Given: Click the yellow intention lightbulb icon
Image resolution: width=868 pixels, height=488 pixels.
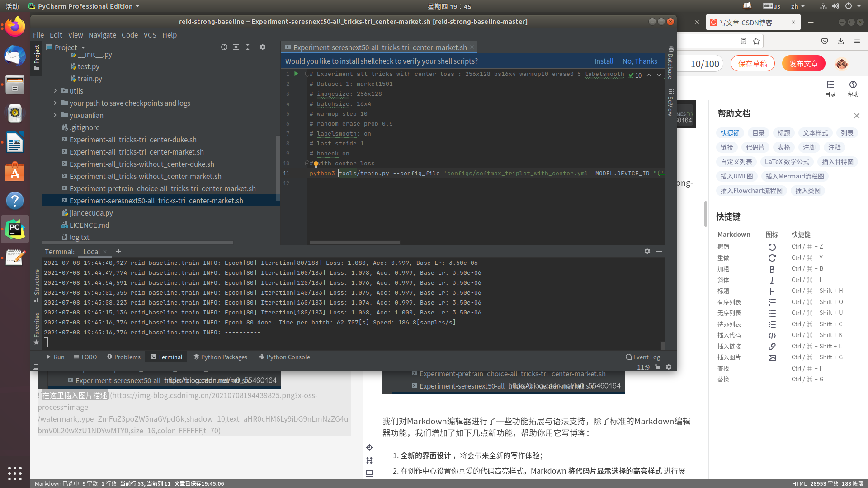Looking at the screenshot, I should (316, 164).
